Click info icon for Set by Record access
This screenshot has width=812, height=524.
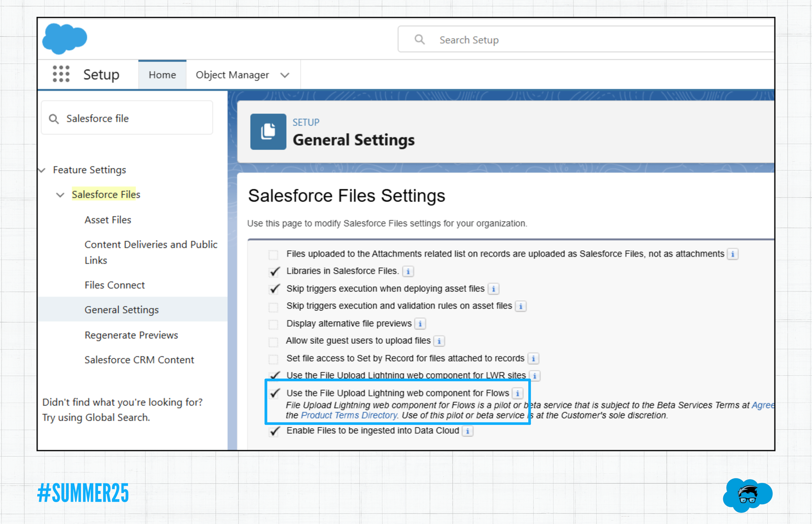coord(533,359)
